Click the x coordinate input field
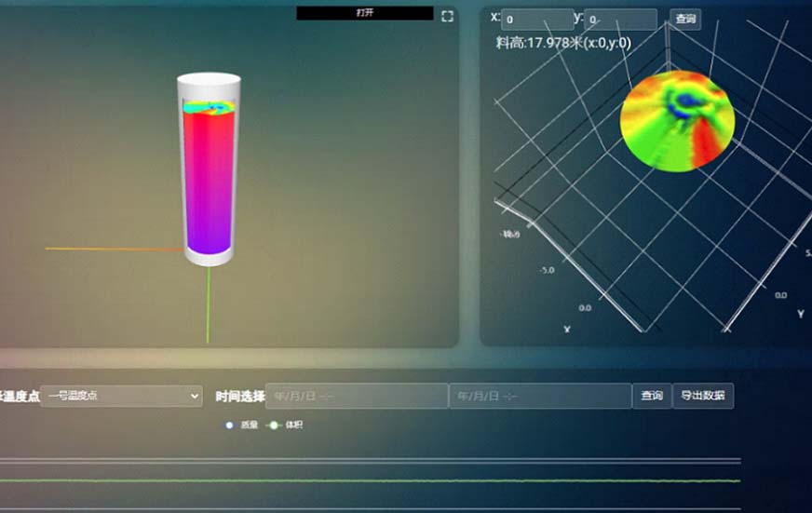The height and width of the screenshot is (513, 812). click(537, 19)
